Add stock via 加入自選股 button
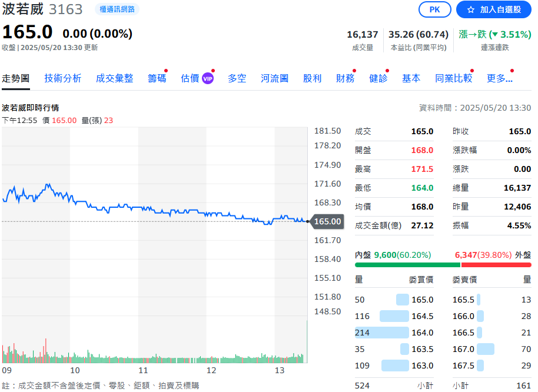The height and width of the screenshot is (392, 538). coord(493,9)
